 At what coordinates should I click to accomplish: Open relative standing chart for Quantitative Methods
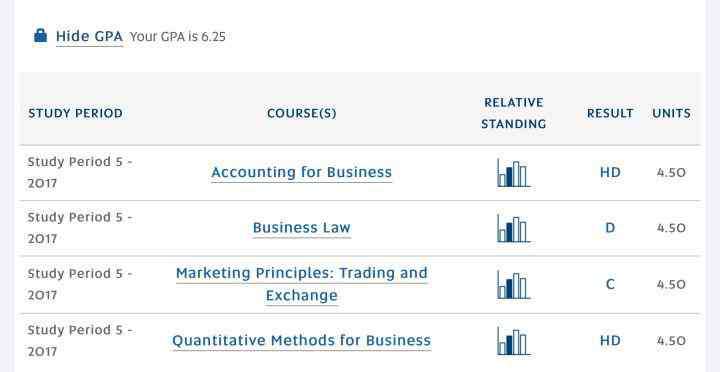(x=513, y=341)
